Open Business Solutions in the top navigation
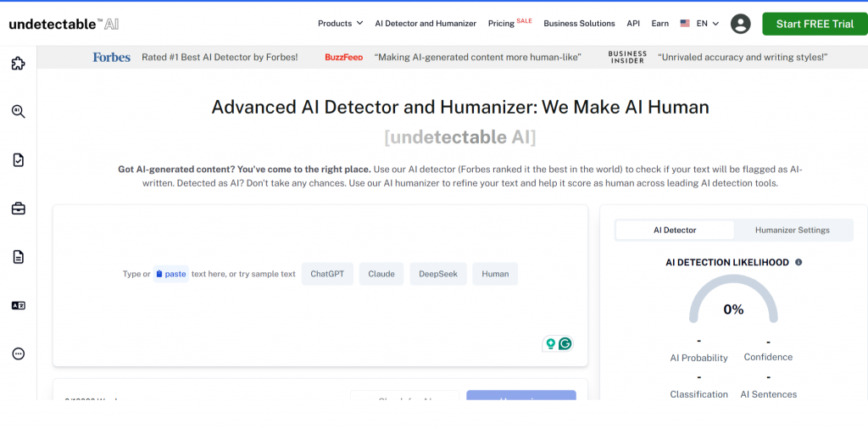868x429 pixels. tap(579, 24)
